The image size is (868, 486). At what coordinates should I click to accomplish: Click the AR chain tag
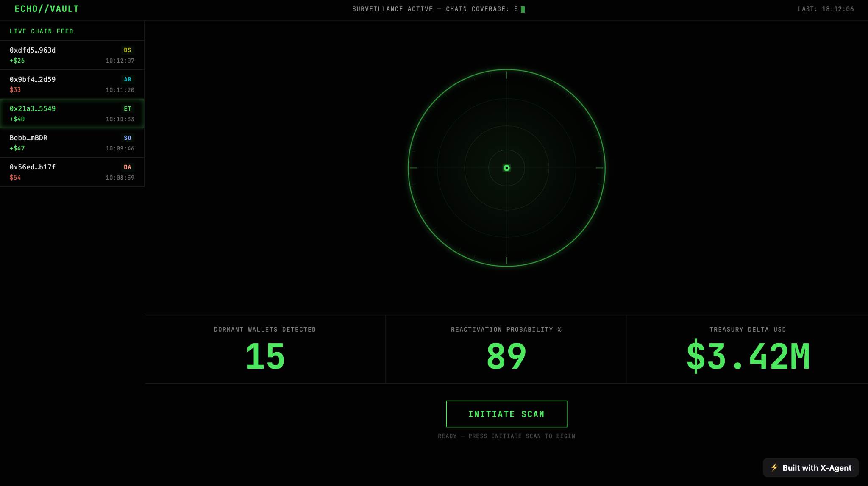coord(128,79)
